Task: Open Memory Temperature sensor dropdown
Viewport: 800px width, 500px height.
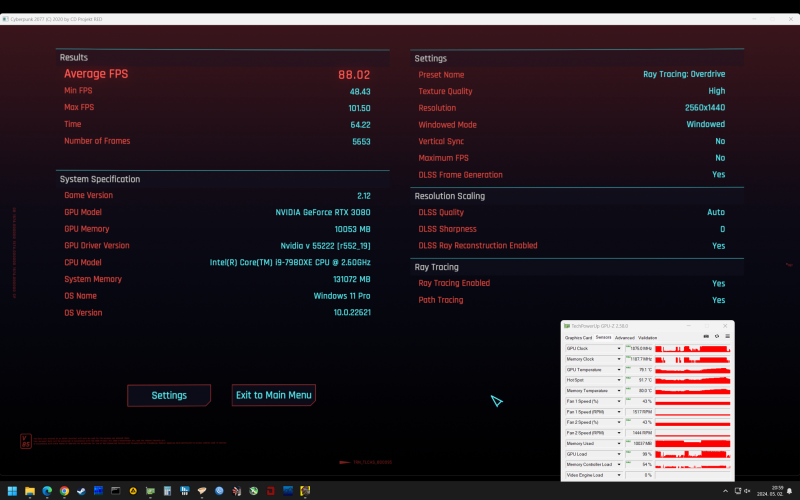Action: pos(619,391)
